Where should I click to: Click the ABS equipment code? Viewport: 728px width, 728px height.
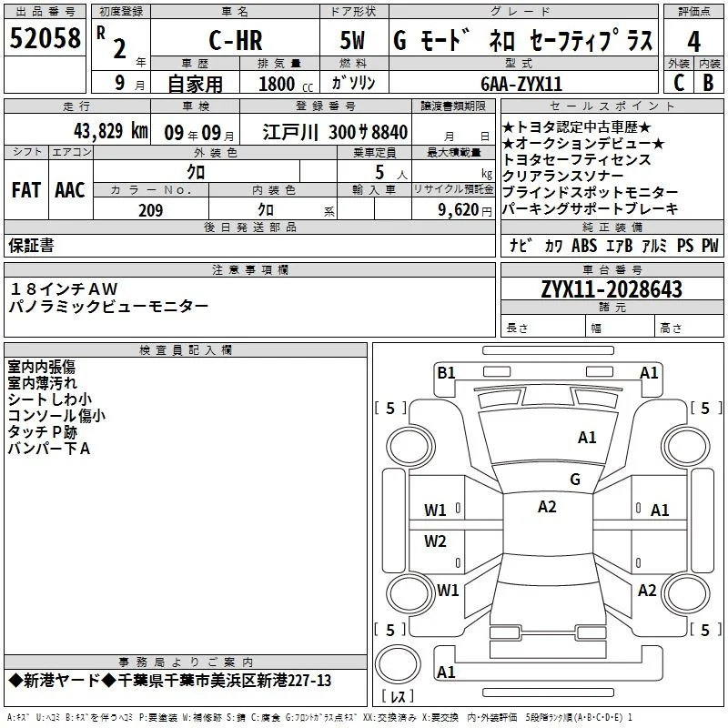(x=584, y=246)
